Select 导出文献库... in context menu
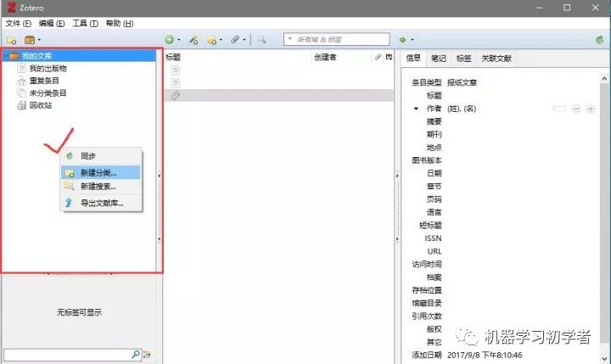The height and width of the screenshot is (364, 611). tap(101, 203)
